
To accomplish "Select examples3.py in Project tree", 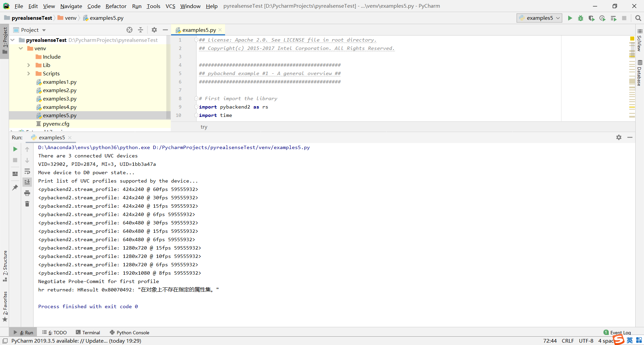I will click(59, 98).
